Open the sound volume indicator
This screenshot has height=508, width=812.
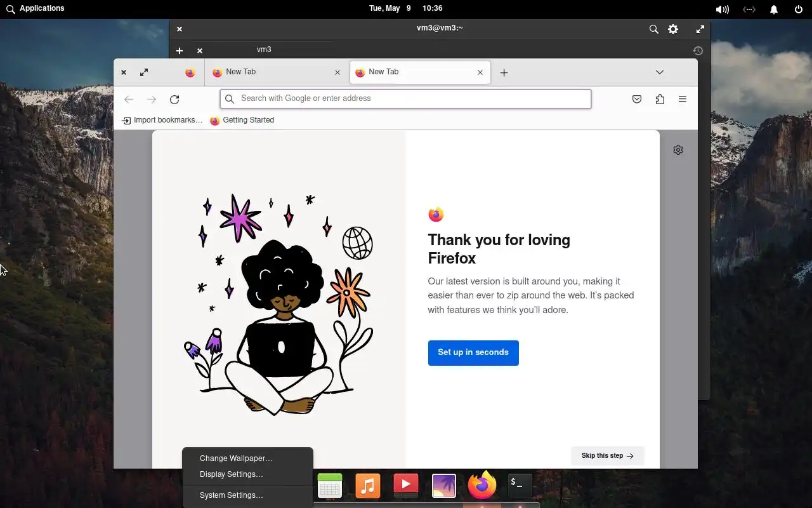click(722, 10)
